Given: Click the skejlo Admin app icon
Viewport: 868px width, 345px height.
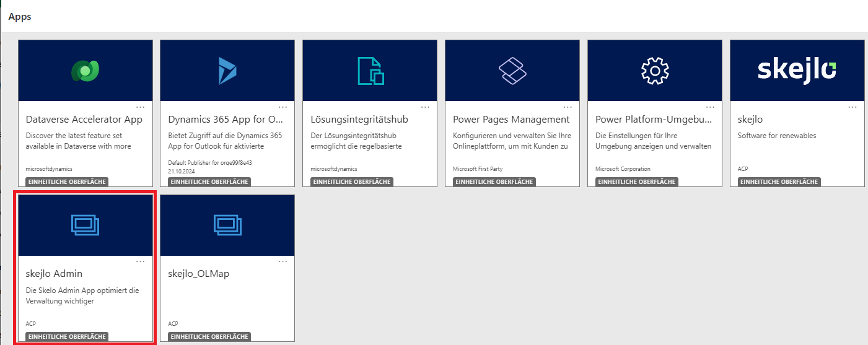Looking at the screenshot, I should (x=85, y=225).
